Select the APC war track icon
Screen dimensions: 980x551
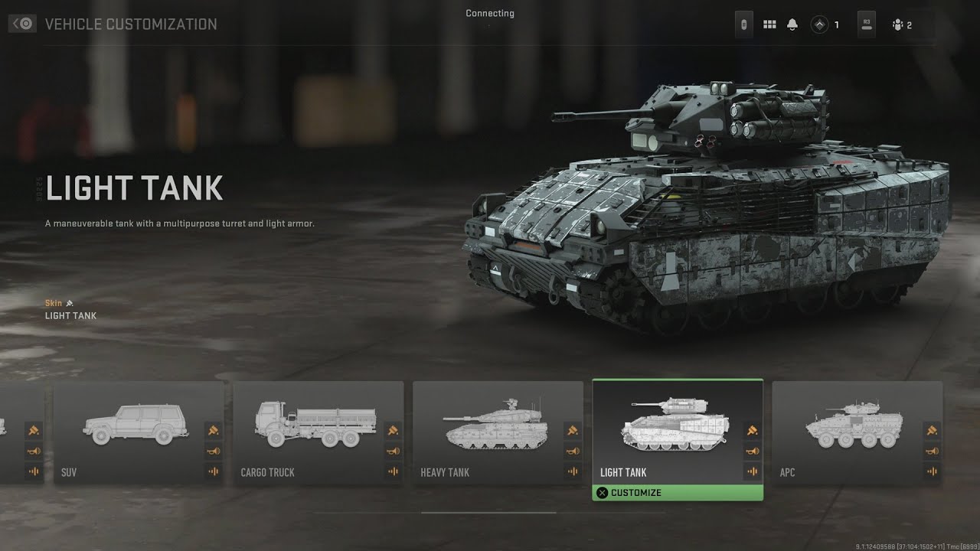(932, 471)
